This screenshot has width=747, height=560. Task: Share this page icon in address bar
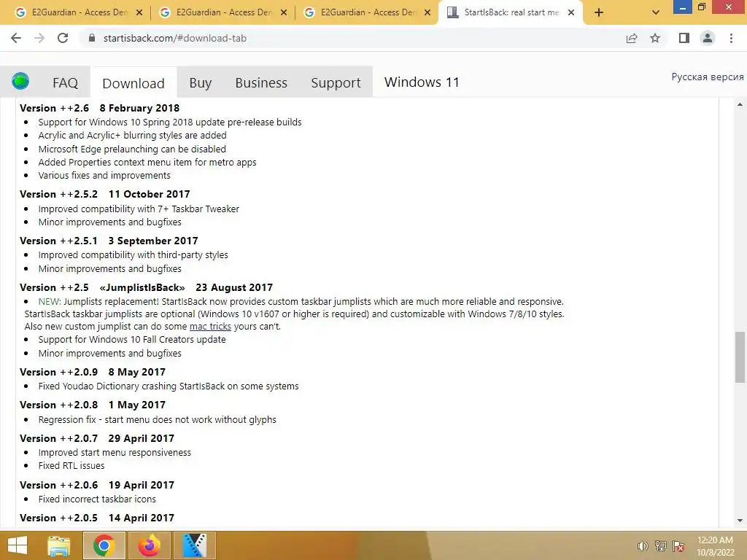tap(632, 38)
